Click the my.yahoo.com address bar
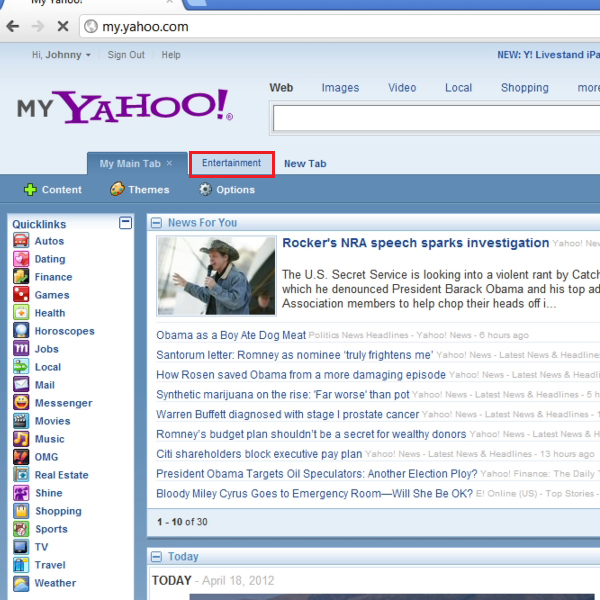 tap(340, 26)
